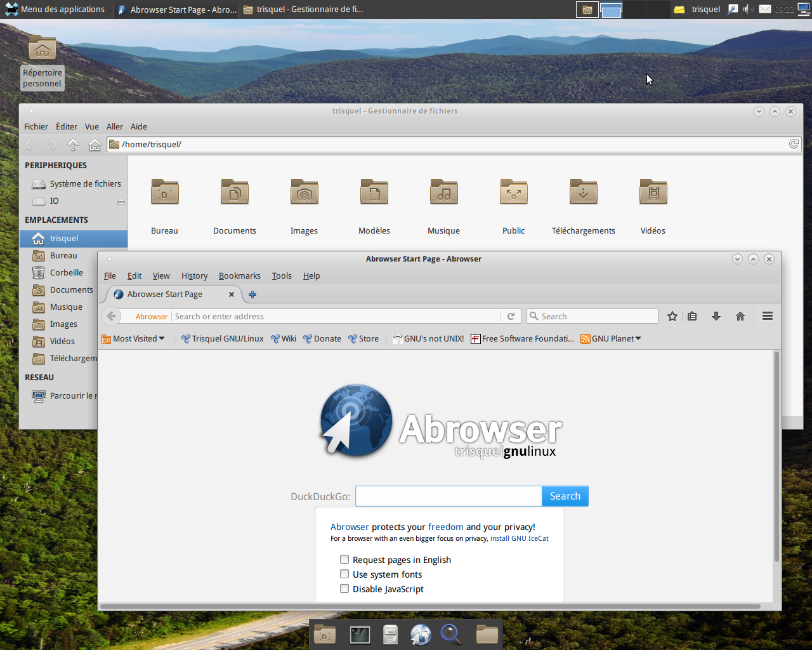812x650 pixels.
Task: Go to Abrowser home page icon
Action: [740, 316]
